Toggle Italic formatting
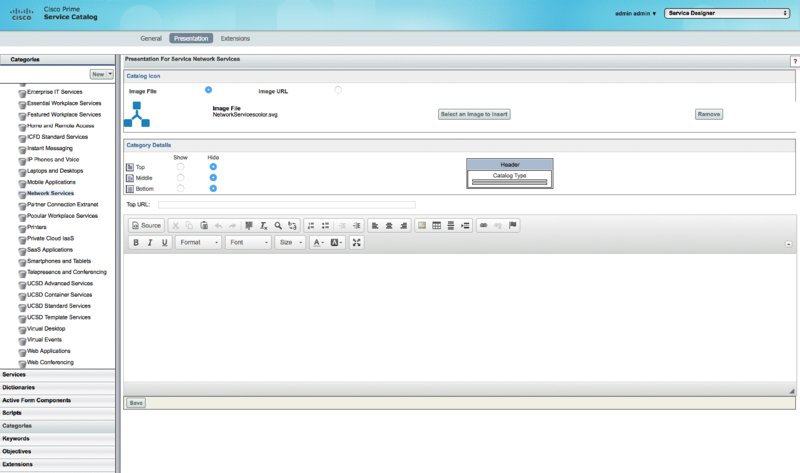The image size is (800, 473). pyautogui.click(x=150, y=242)
